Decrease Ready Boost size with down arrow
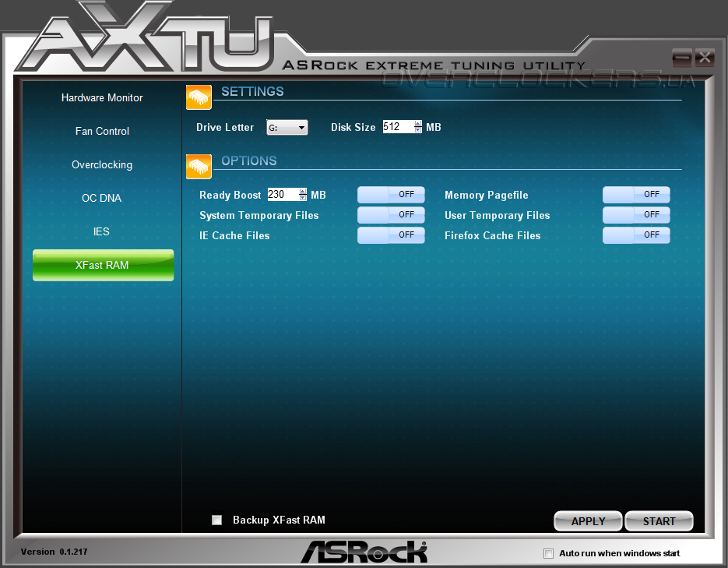 tap(303, 197)
